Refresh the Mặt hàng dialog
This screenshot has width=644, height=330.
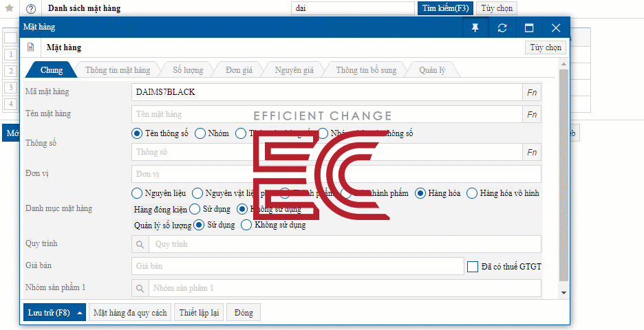(x=502, y=28)
